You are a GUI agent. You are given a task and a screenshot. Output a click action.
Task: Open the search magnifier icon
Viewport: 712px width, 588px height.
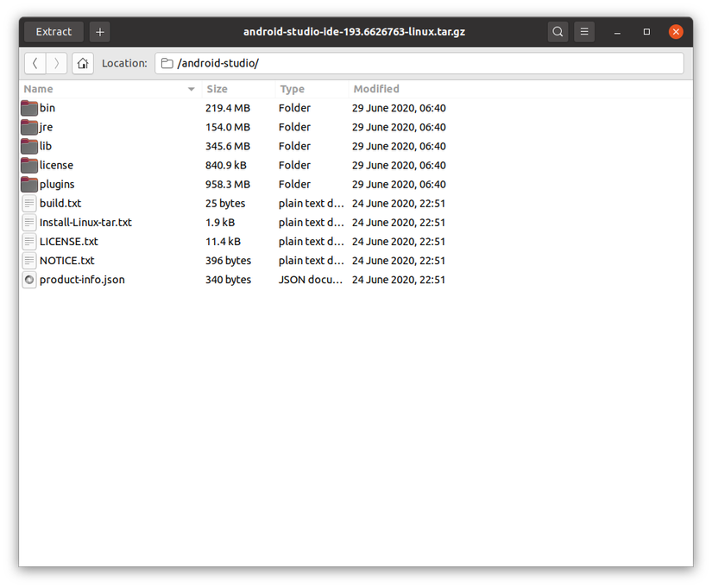[558, 32]
